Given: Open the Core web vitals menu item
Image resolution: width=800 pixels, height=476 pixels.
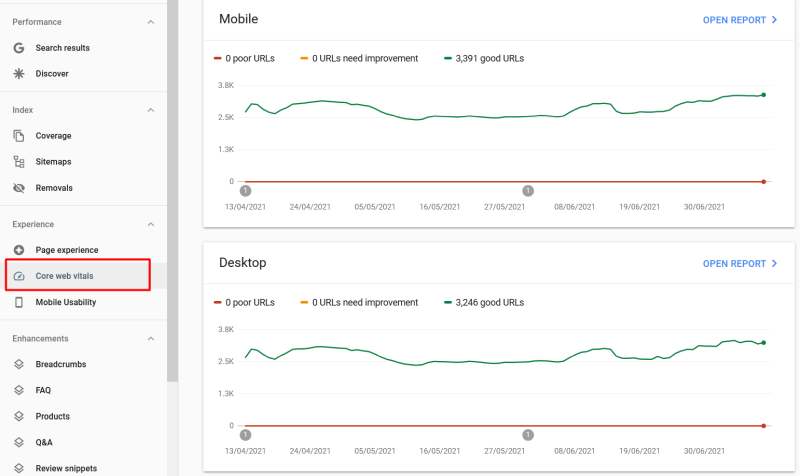Looking at the screenshot, I should point(64,276).
